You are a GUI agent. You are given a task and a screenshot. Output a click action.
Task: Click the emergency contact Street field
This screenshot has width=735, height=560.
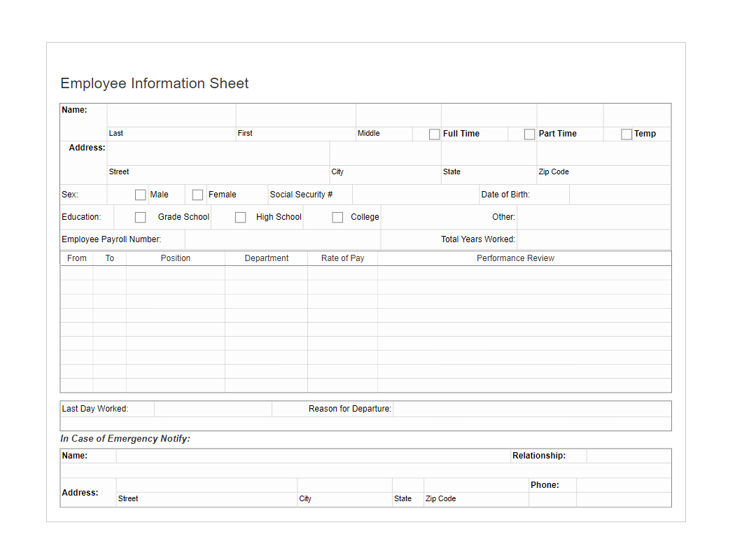(206, 486)
